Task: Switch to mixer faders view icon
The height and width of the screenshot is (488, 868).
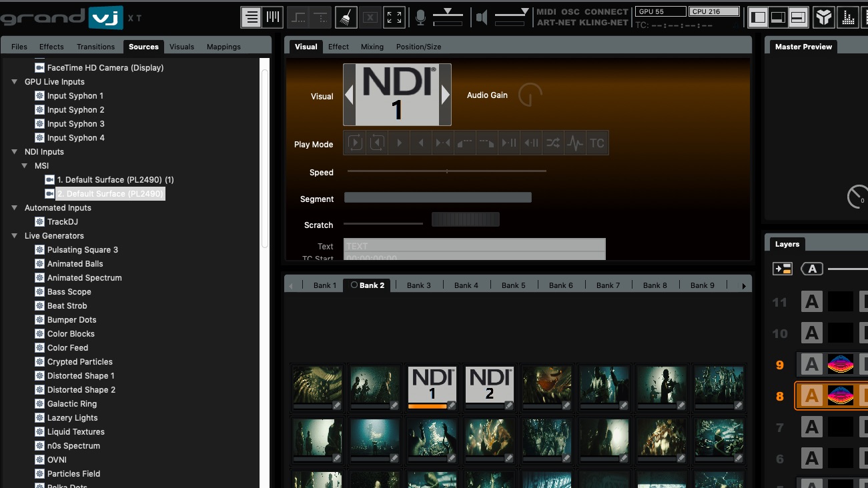Action: 273,17
